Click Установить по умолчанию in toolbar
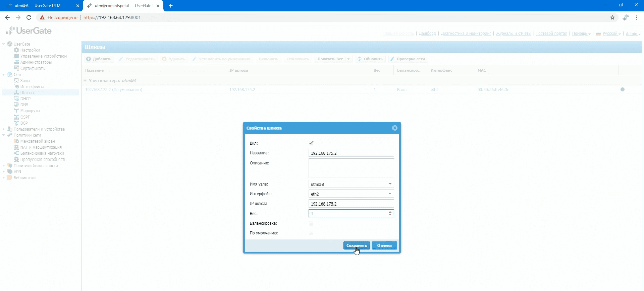This screenshot has height=291, width=644. 221,59
